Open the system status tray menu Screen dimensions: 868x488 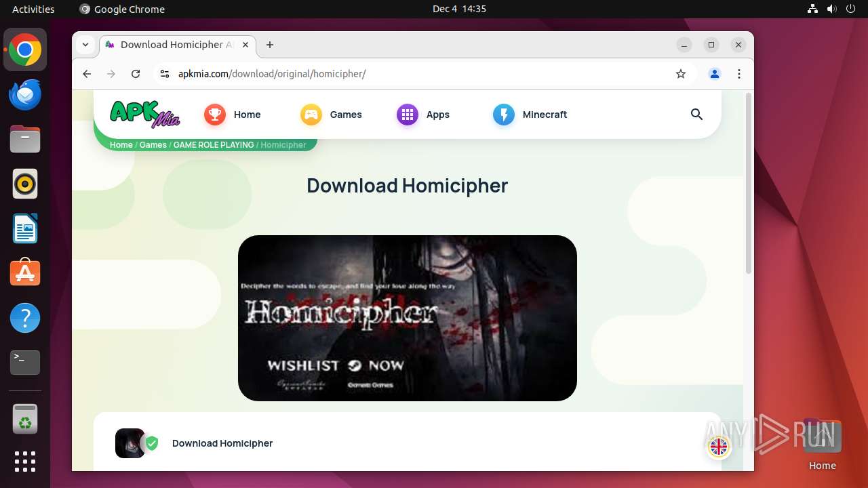(x=831, y=9)
